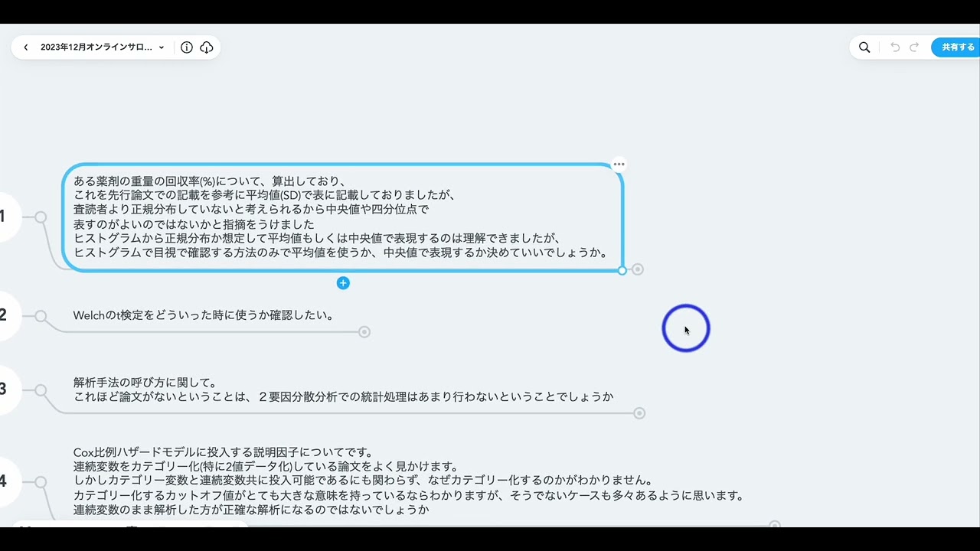Click end circle of 解析手法 node branch
The height and width of the screenshot is (551, 980).
(x=639, y=413)
